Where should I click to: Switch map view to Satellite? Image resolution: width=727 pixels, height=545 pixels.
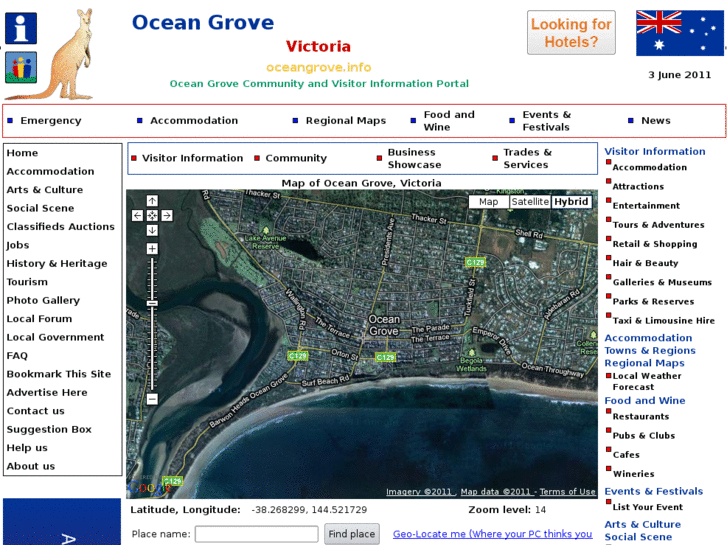click(x=530, y=202)
